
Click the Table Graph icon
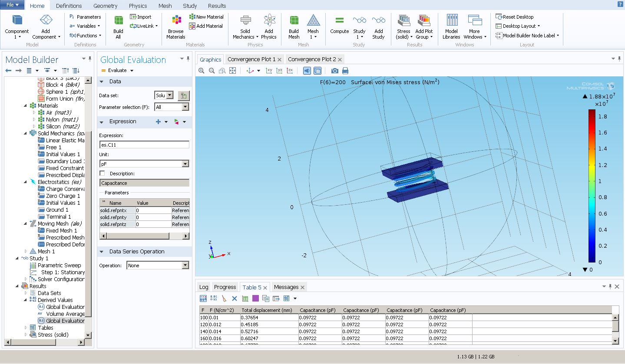click(x=245, y=298)
